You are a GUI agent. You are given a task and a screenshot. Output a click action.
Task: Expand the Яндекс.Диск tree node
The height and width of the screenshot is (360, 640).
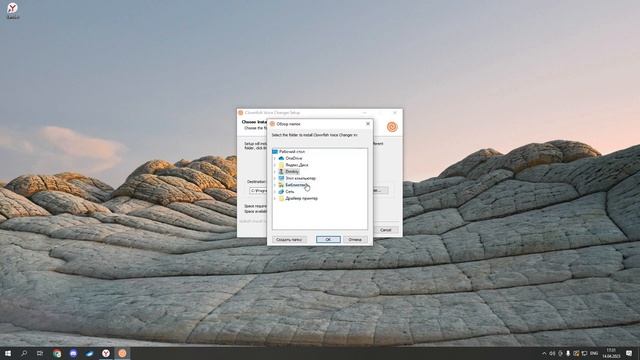tap(275, 165)
